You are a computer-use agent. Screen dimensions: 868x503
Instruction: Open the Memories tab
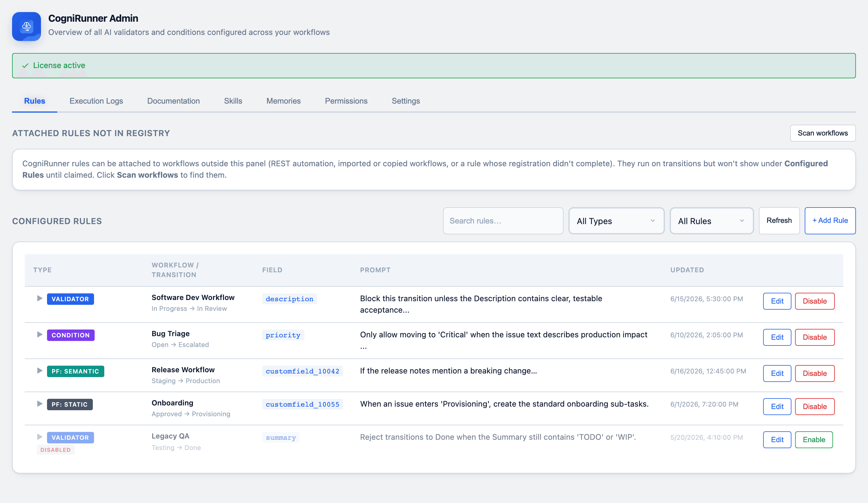pyautogui.click(x=284, y=101)
